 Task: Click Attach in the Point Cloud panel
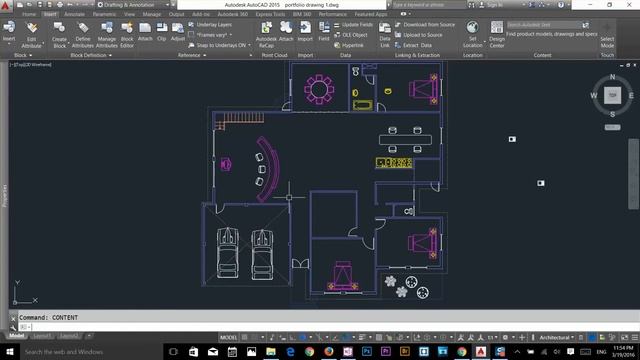pyautogui.click(x=286, y=32)
